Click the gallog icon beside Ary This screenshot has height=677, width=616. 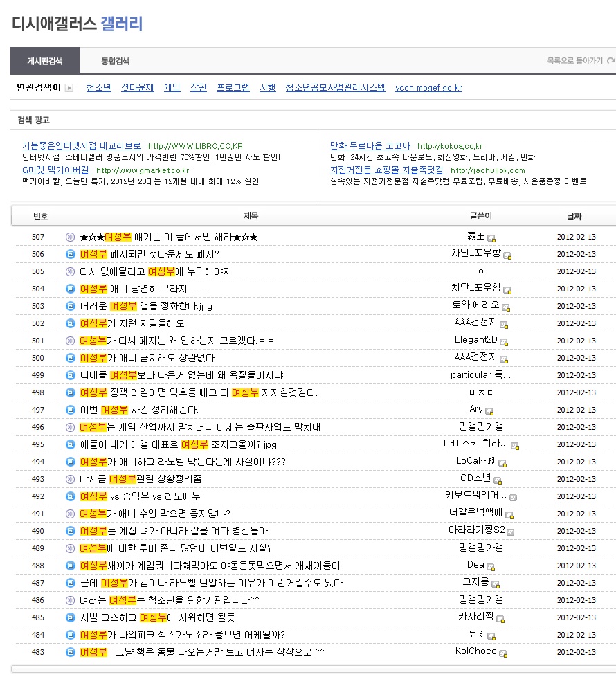click(x=489, y=411)
